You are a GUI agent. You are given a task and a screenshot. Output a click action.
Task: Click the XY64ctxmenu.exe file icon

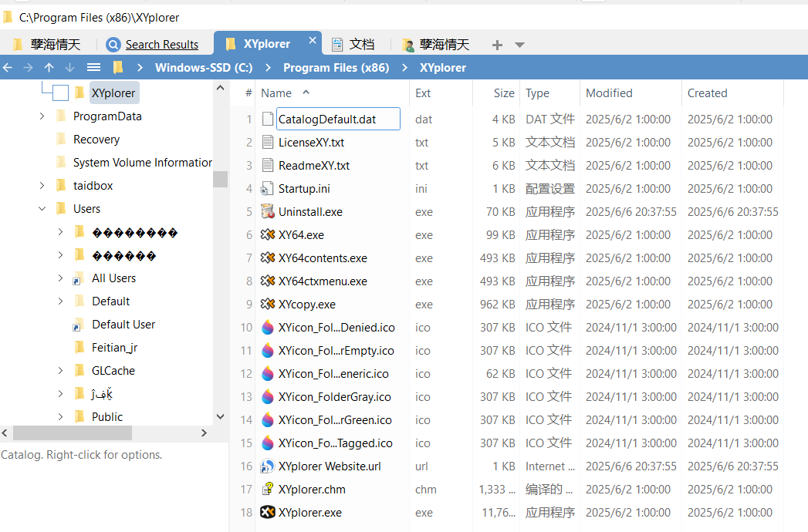point(268,281)
